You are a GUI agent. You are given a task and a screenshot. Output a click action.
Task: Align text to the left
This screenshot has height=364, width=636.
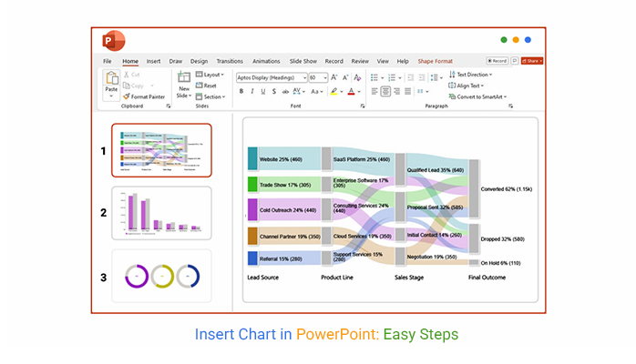(374, 92)
